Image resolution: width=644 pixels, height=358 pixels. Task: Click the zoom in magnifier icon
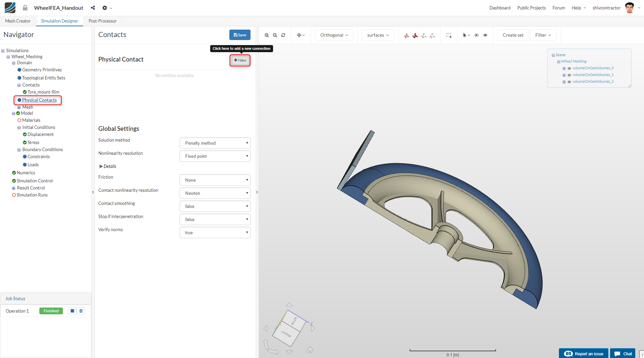(x=267, y=35)
